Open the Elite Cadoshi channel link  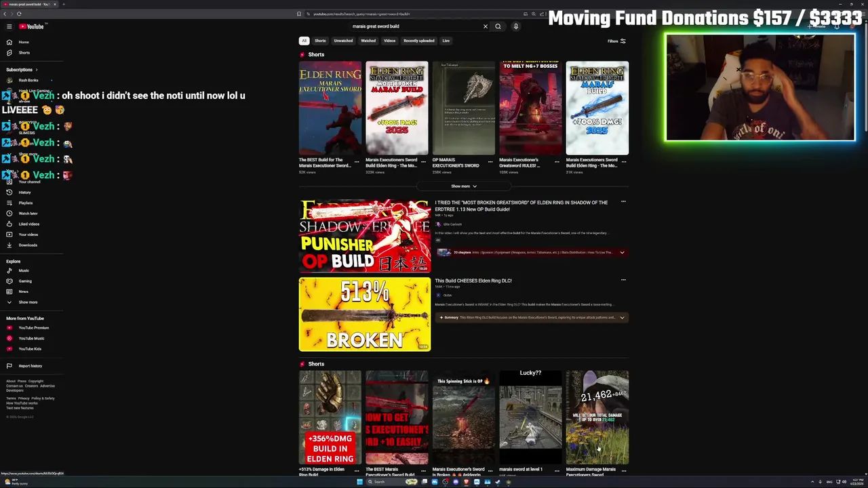point(452,224)
